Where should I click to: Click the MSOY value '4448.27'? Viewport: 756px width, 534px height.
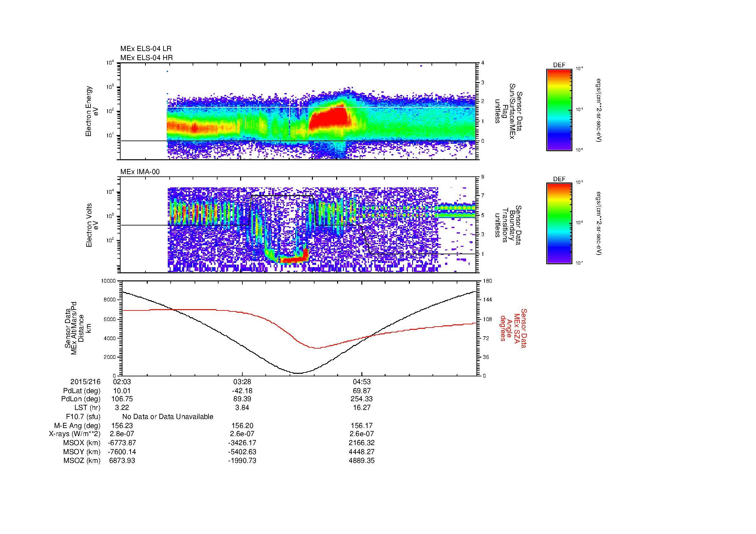click(x=362, y=452)
